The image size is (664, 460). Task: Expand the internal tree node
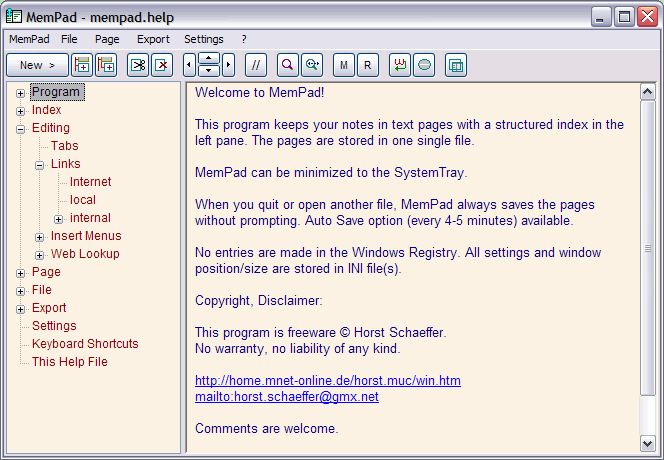pyautogui.click(x=58, y=219)
